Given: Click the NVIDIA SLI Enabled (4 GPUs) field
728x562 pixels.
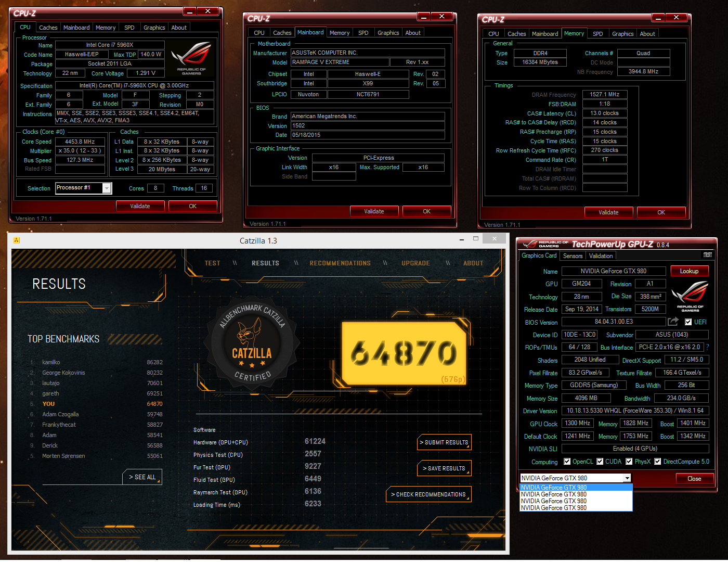Looking at the screenshot, I should coord(635,449).
